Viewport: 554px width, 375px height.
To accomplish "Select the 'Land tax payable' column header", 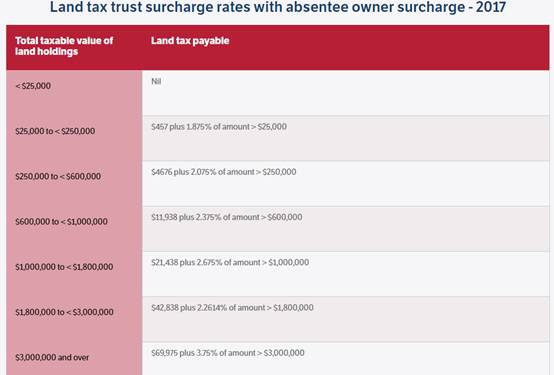I will (x=190, y=41).
